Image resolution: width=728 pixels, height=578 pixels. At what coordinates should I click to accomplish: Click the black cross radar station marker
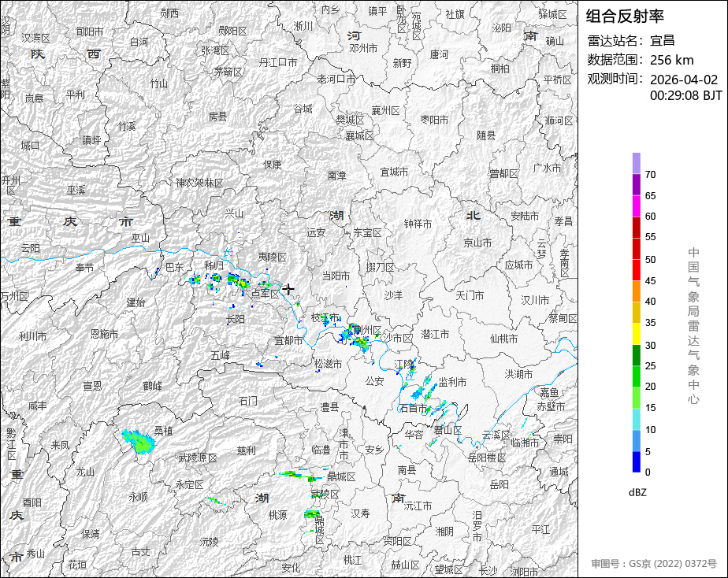[288, 289]
